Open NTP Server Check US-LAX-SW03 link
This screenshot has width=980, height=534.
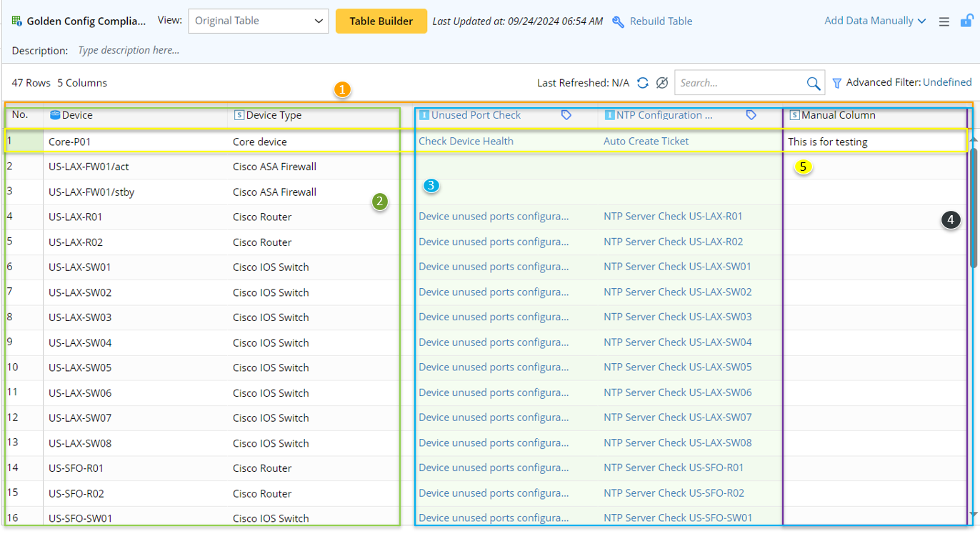677,317
